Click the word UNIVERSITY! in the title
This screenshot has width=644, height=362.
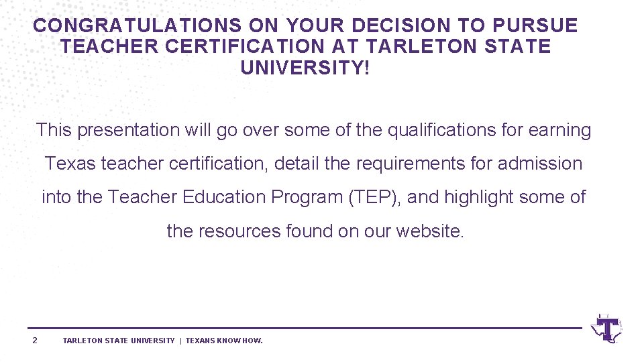coord(305,68)
